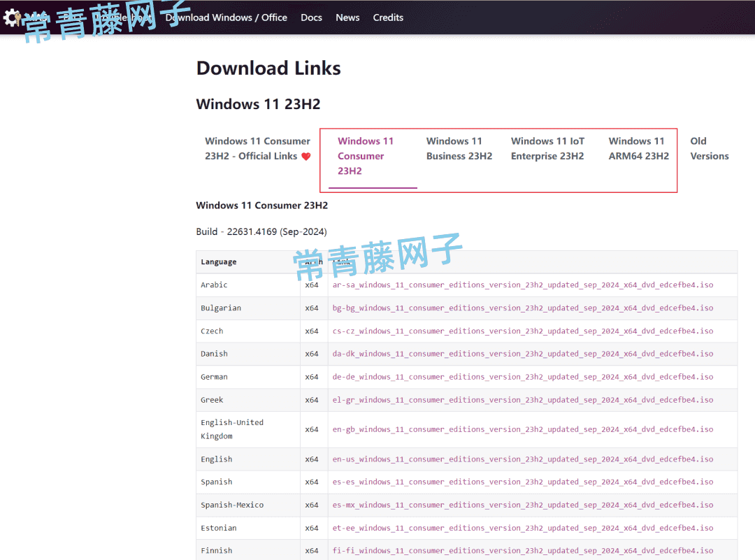Click the Windows 11 23H2 heading
The height and width of the screenshot is (560, 755).
[x=258, y=104]
